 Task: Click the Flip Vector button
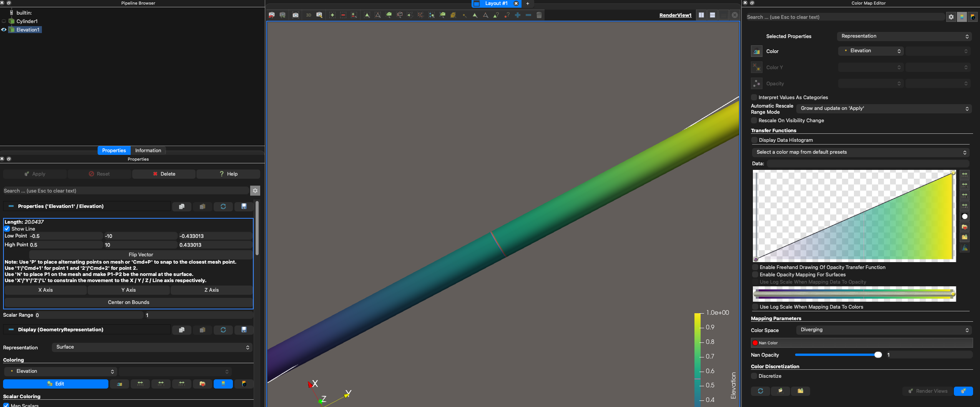click(141, 254)
